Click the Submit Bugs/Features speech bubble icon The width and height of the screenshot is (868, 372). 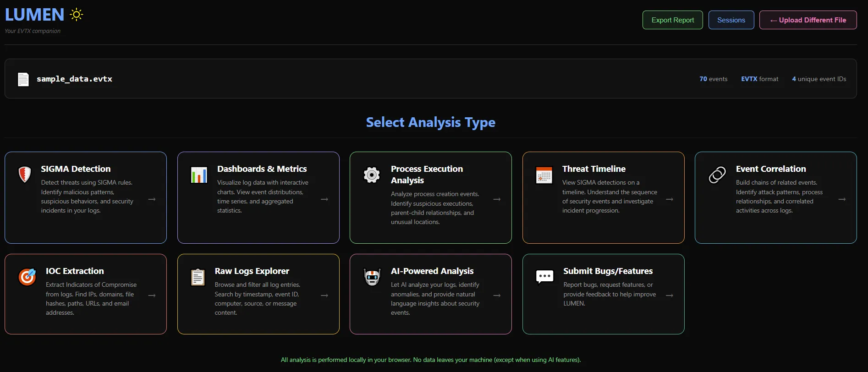pyautogui.click(x=545, y=277)
